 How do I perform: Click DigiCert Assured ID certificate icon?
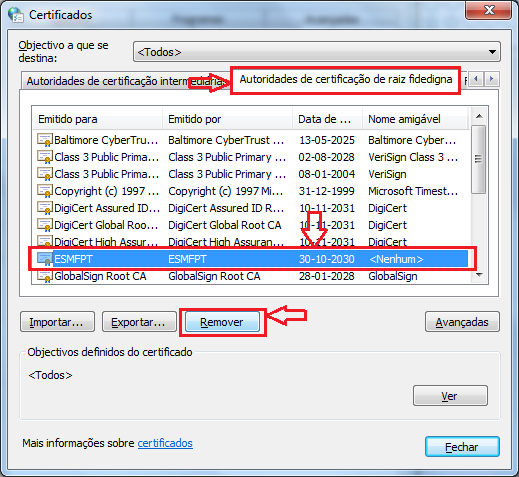click(x=45, y=208)
